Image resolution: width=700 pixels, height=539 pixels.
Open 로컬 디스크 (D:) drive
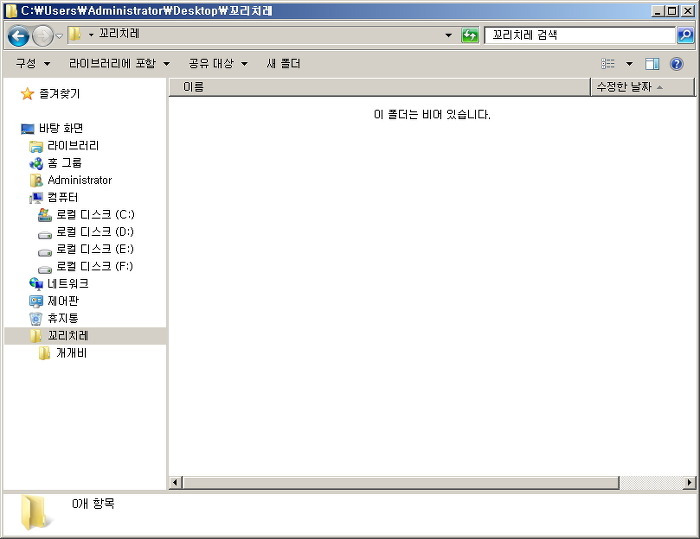(95, 232)
